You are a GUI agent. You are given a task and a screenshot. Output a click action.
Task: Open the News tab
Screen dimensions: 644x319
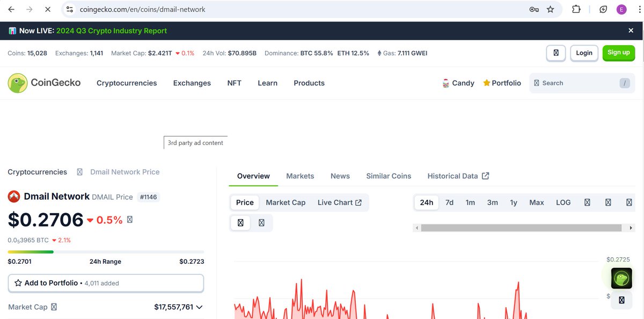coord(340,176)
